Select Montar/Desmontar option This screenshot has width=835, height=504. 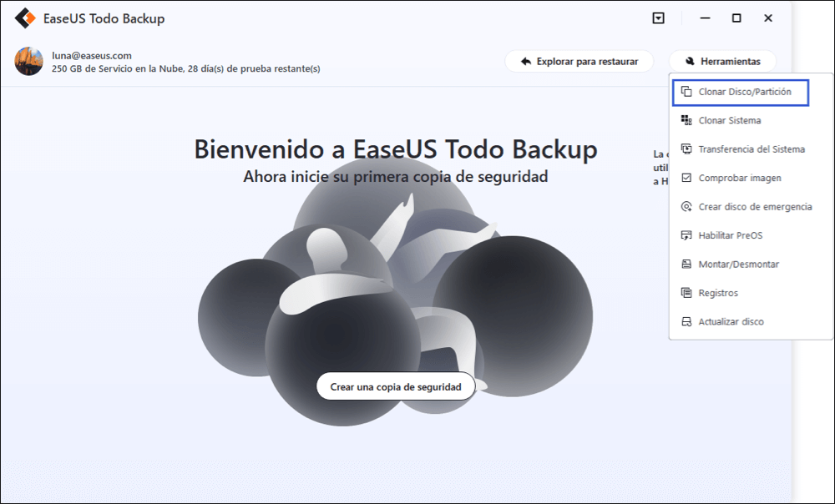point(751,264)
